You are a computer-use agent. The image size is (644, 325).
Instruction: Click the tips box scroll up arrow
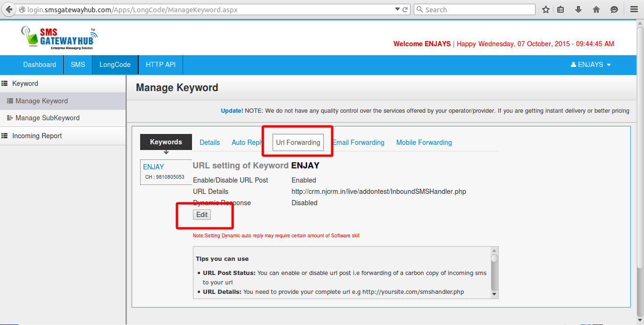click(x=494, y=250)
